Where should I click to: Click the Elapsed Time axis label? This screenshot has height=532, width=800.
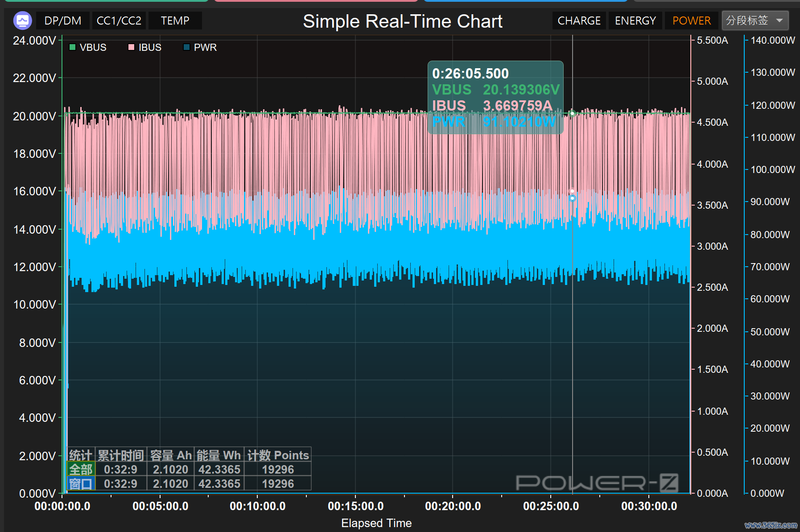(x=376, y=523)
